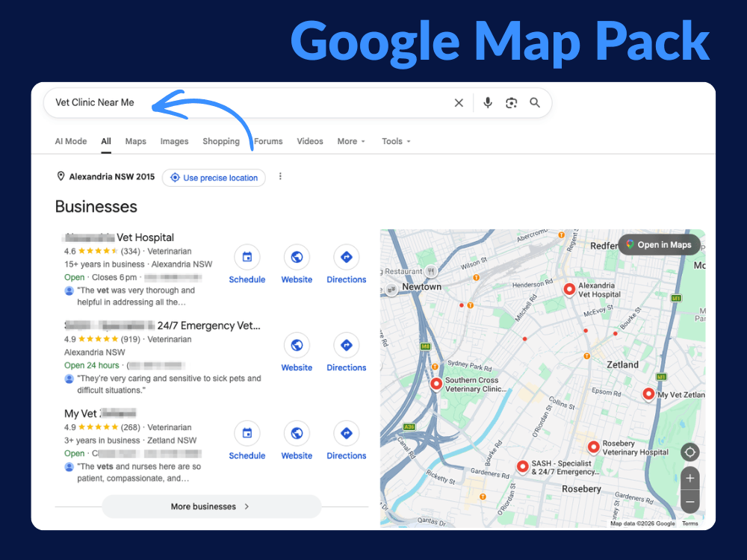Click Open in Maps button
747x560 pixels.
click(659, 245)
